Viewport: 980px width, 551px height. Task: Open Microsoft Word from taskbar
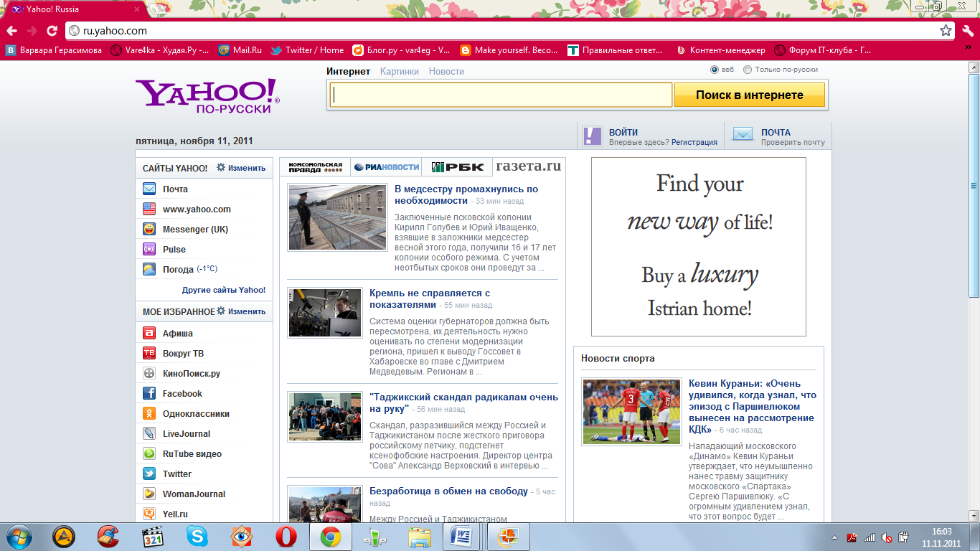460,537
